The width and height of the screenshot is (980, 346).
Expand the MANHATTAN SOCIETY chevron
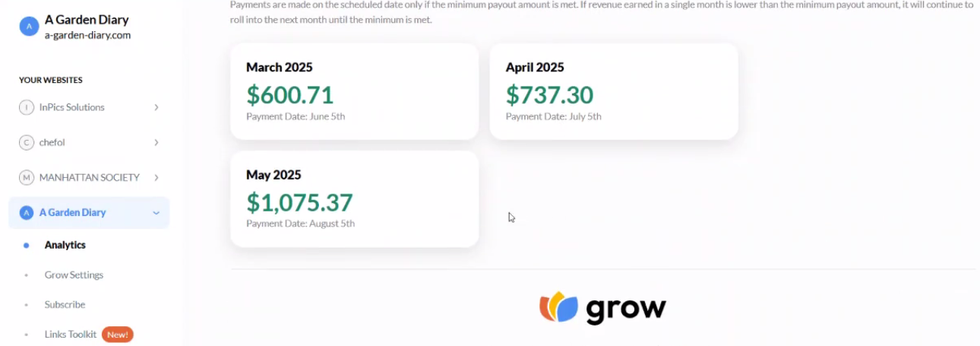point(156,177)
